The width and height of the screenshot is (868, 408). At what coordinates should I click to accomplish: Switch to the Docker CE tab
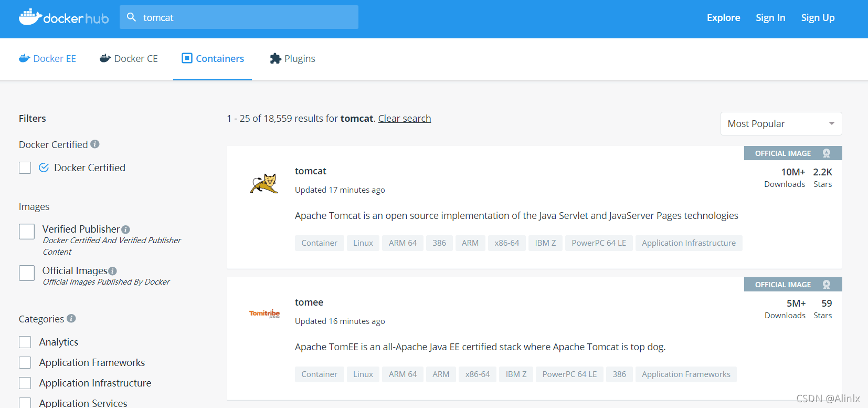coord(129,58)
